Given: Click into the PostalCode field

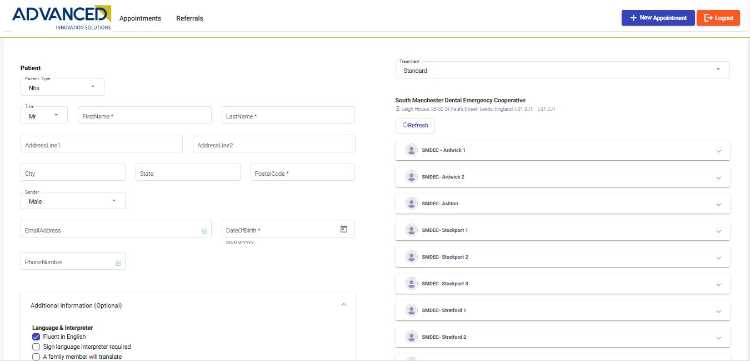Looking at the screenshot, I should [303, 173].
